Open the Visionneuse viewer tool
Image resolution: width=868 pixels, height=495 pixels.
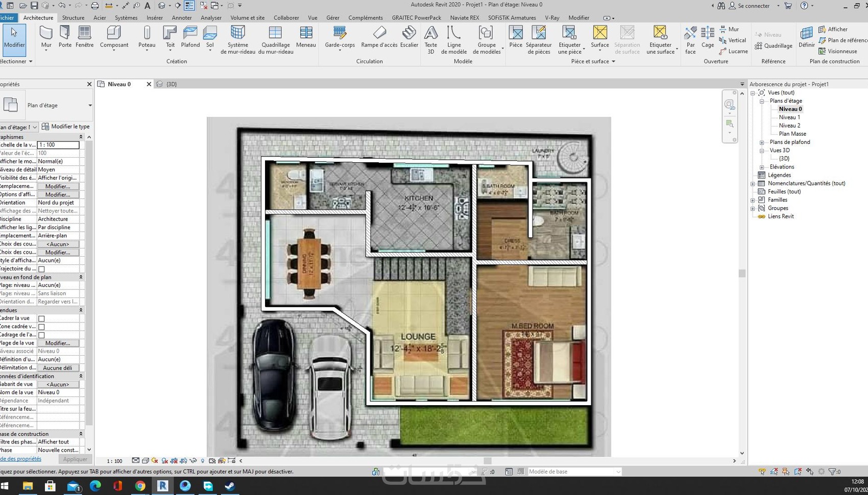837,52
